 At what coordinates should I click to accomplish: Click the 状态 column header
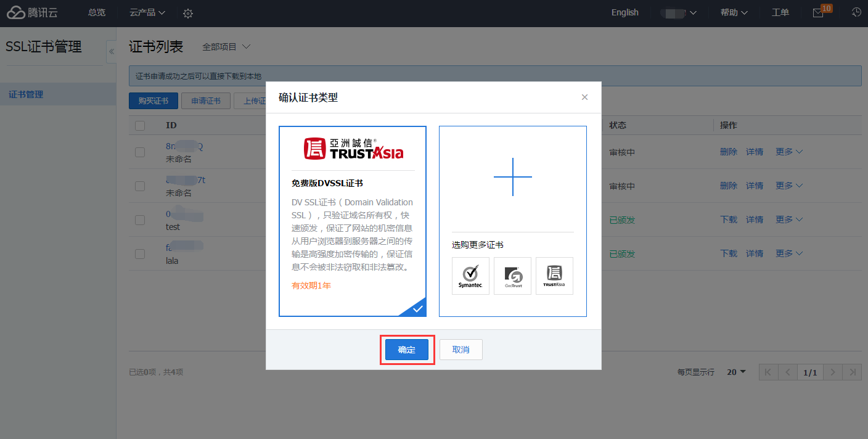tap(618, 125)
